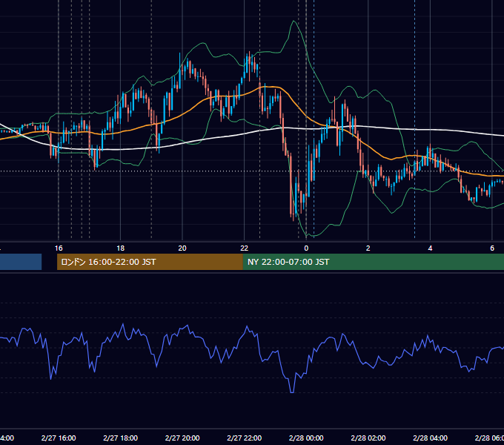Click the oscillator's lowest trough near 2/28 00:00
This screenshot has width=504, height=445.
tap(292, 392)
